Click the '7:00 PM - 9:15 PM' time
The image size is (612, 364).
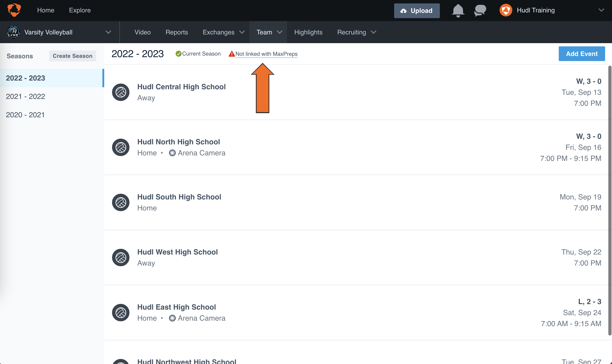[x=570, y=158]
